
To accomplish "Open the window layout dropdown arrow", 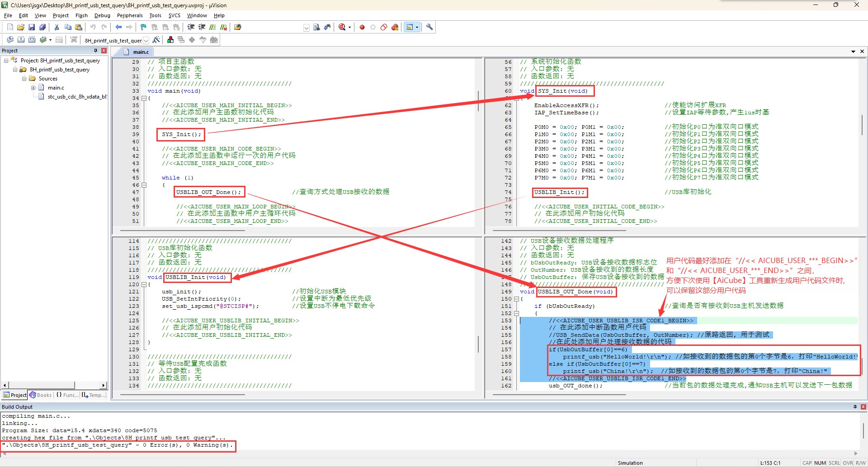I will (417, 27).
